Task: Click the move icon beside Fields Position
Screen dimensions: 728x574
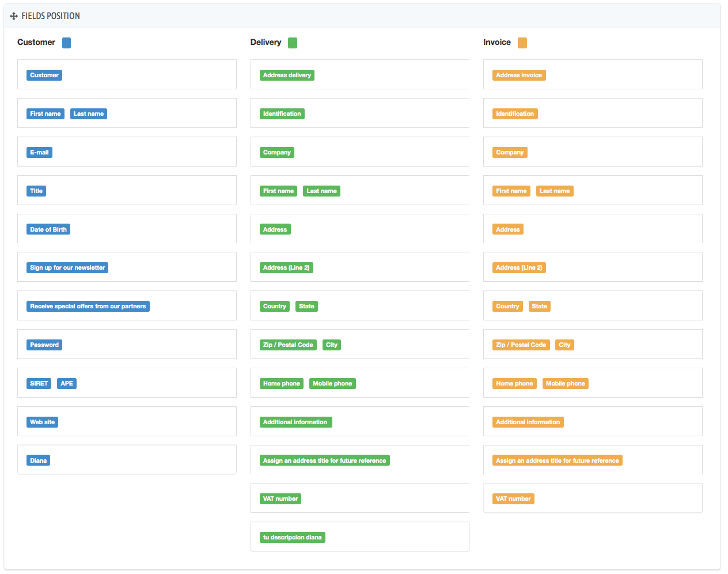Action: (x=14, y=16)
